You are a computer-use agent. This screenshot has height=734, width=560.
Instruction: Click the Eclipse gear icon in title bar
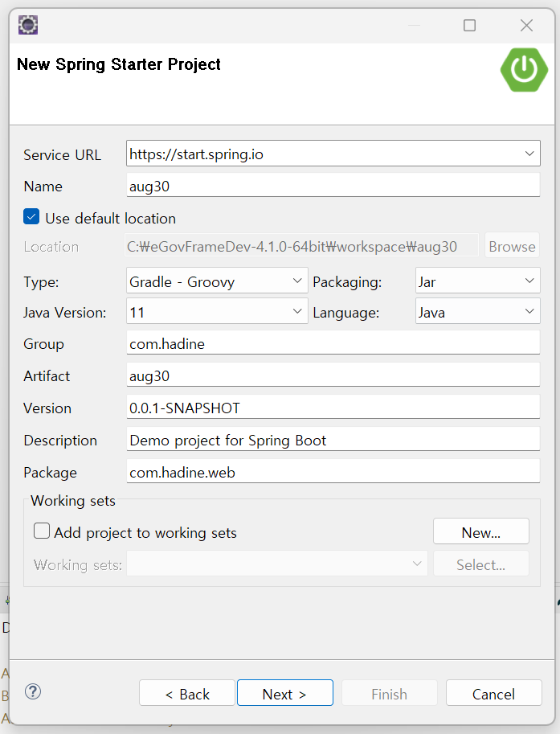[28, 25]
